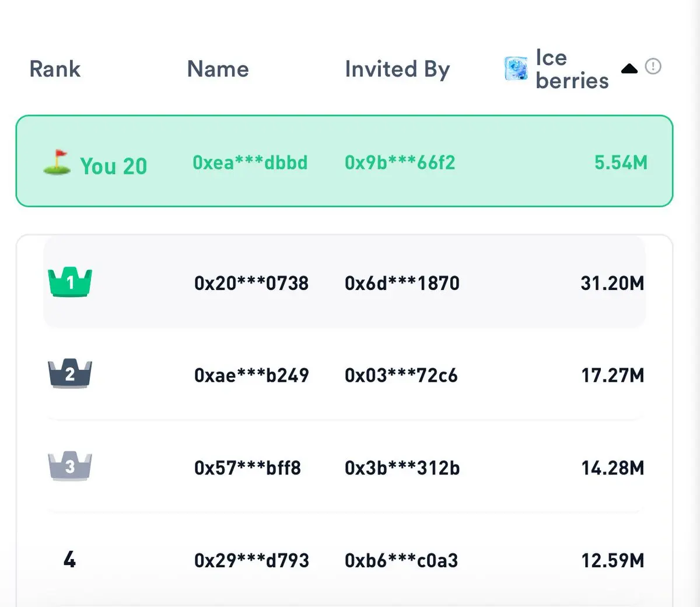
Task: Click the 14.28M score value
Action: 612,468
